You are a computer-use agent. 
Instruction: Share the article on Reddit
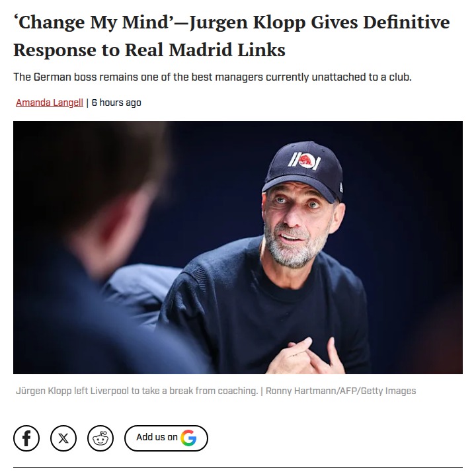point(100,438)
